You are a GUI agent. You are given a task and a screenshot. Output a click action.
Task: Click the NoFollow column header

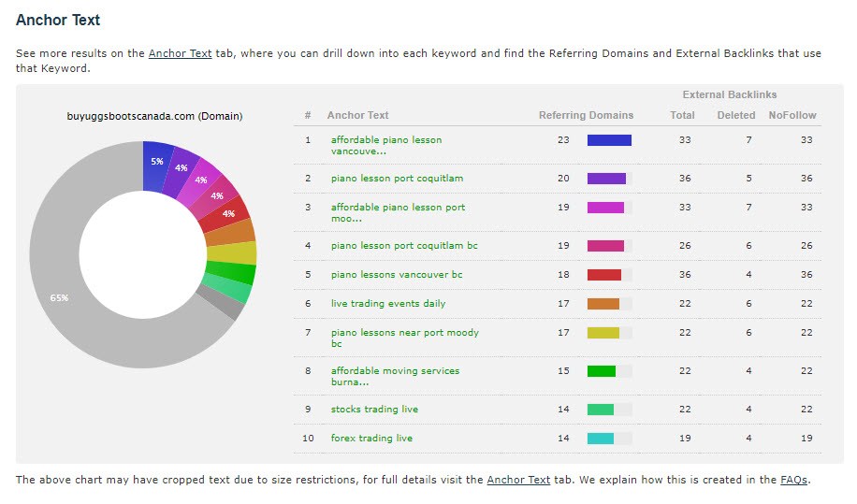pyautogui.click(x=792, y=116)
